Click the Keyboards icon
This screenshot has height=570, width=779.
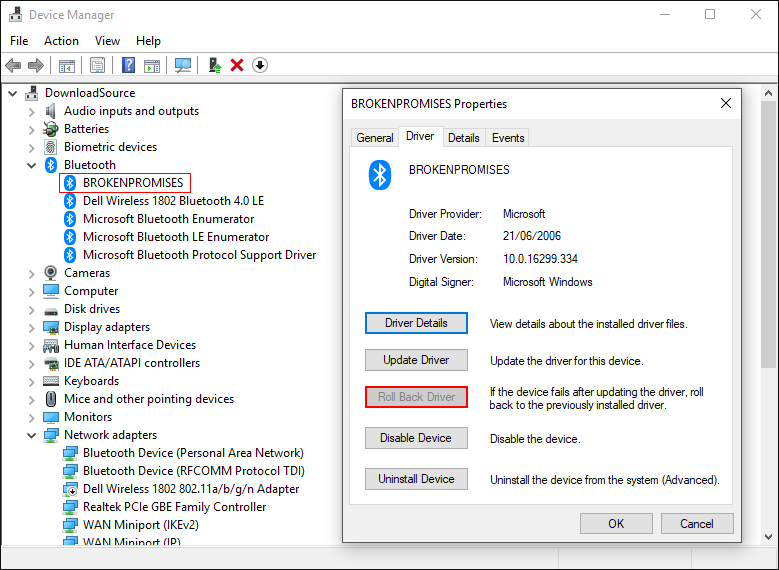(51, 381)
